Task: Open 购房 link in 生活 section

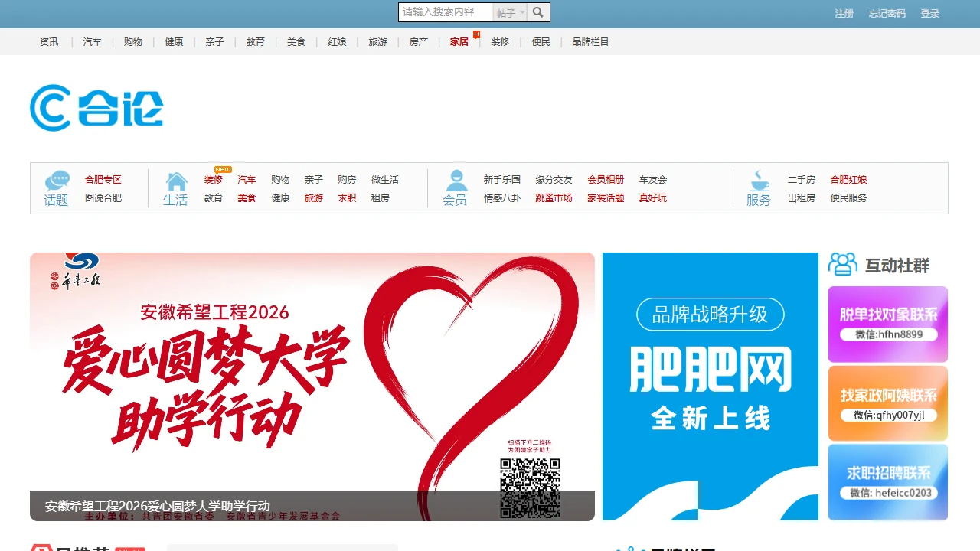Action: point(347,180)
